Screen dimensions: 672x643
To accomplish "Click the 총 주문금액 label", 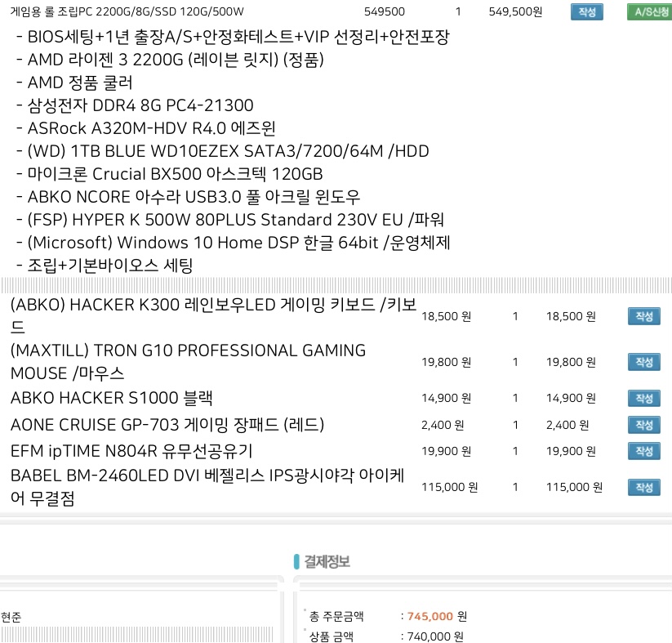I will tap(336, 616).
